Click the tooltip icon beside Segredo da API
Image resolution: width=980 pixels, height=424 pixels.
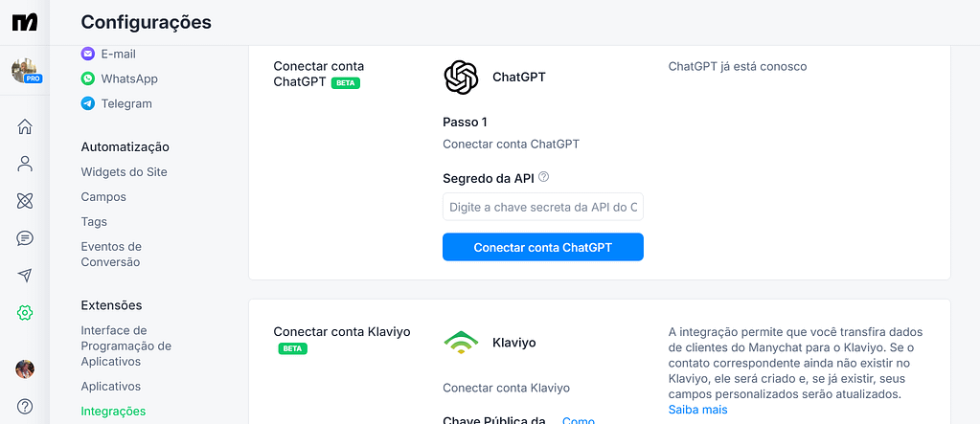(x=544, y=177)
